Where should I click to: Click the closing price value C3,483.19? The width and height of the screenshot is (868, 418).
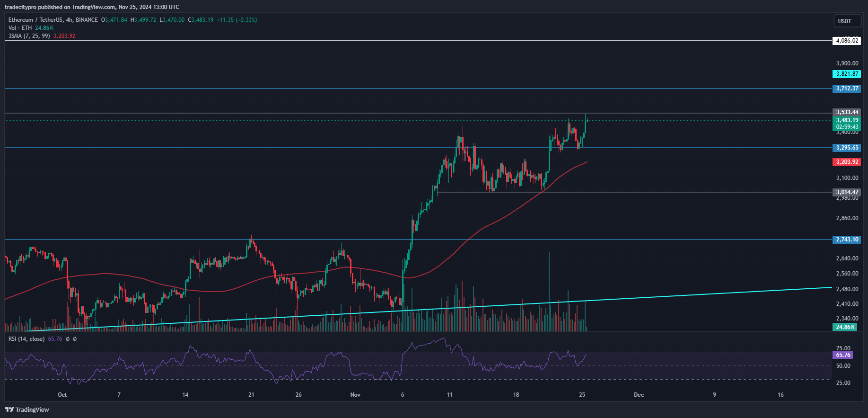click(201, 20)
